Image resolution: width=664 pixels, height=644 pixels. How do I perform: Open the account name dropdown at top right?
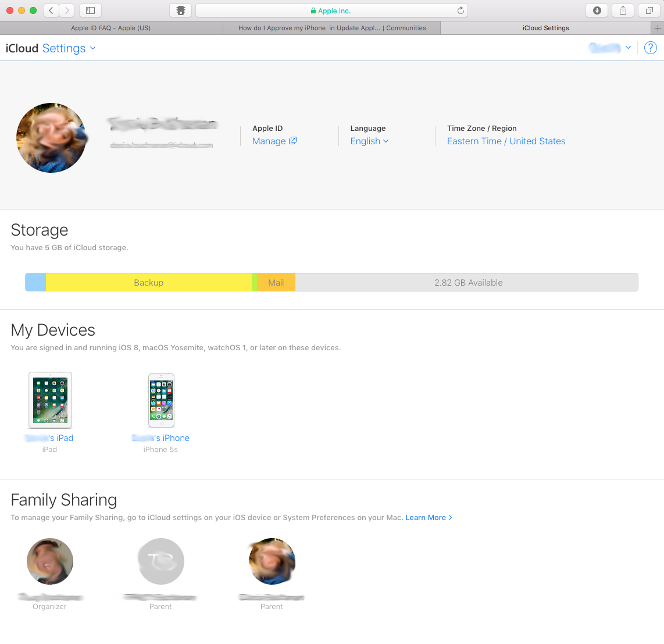point(610,48)
